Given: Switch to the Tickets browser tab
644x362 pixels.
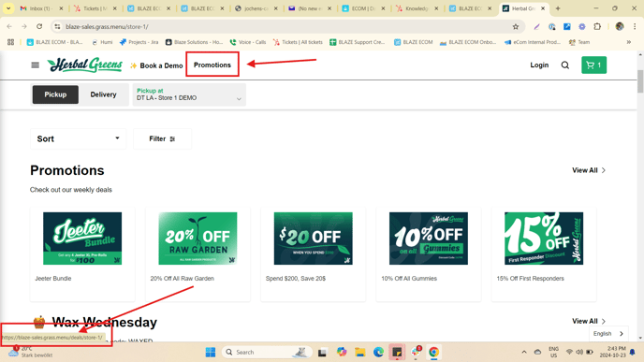Looking at the screenshot, I should click(x=95, y=8).
